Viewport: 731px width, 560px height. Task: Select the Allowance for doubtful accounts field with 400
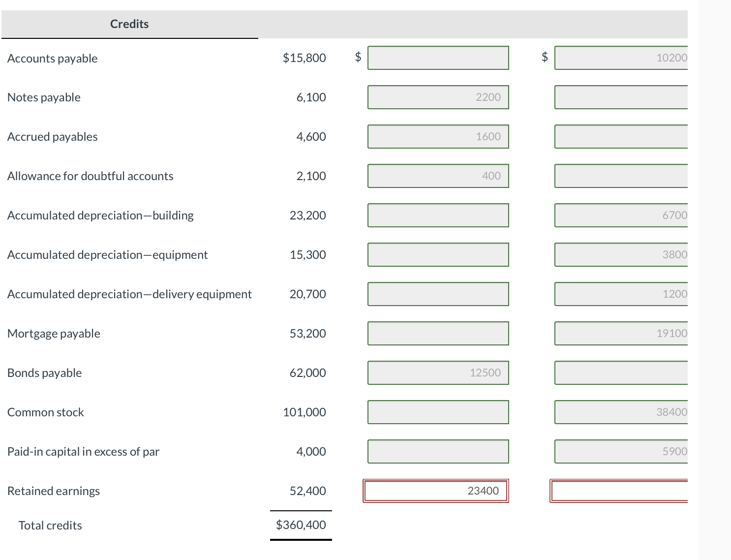click(x=438, y=176)
